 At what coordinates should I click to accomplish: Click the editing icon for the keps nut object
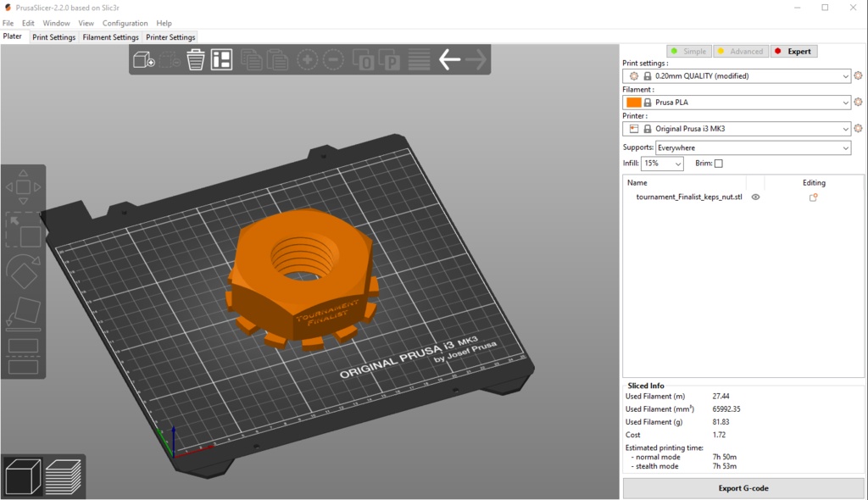(x=813, y=197)
